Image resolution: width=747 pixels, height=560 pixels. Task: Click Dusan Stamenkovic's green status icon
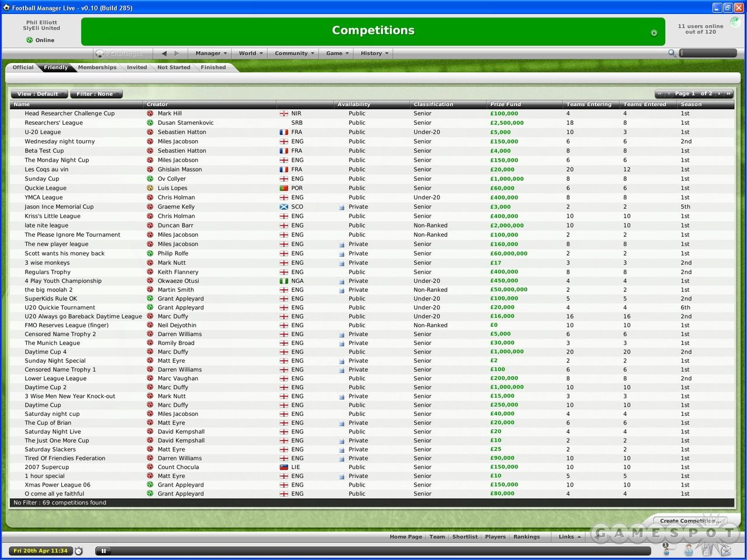pos(150,123)
